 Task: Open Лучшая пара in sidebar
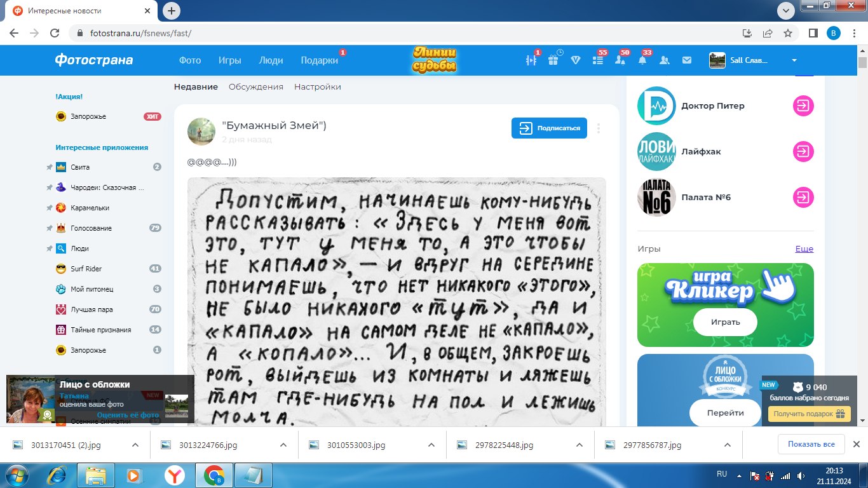[92, 309]
